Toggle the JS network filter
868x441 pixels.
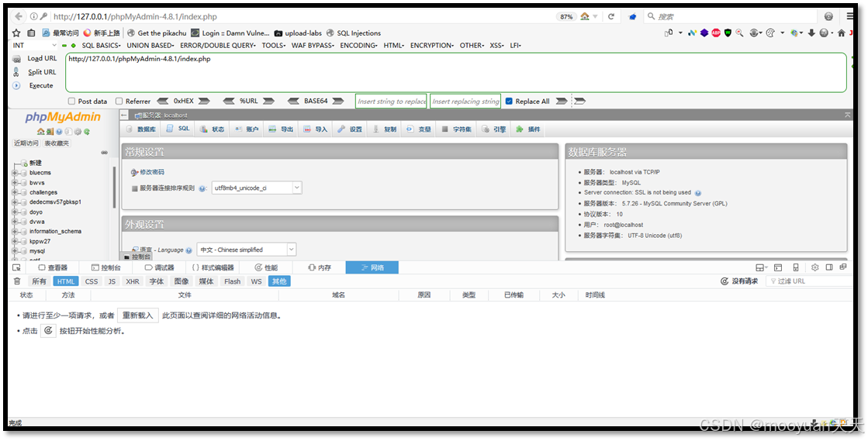pos(112,281)
